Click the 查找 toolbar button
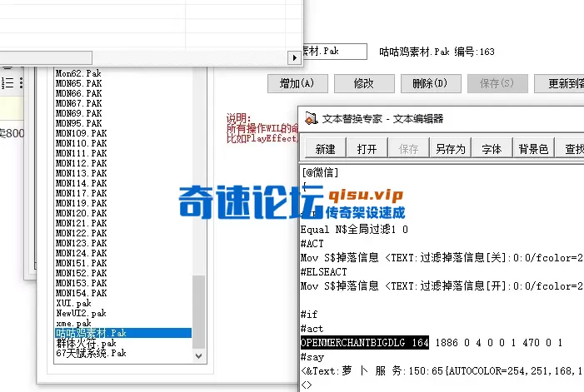This screenshot has width=584, height=392. [x=570, y=149]
